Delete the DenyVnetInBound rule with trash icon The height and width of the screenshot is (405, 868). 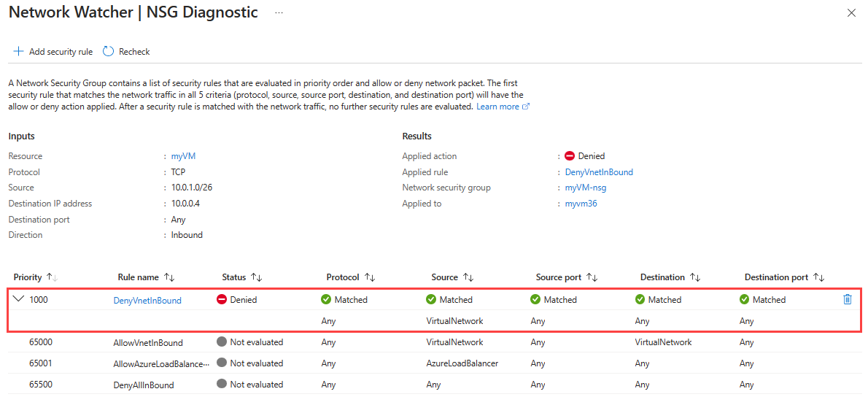(x=847, y=299)
